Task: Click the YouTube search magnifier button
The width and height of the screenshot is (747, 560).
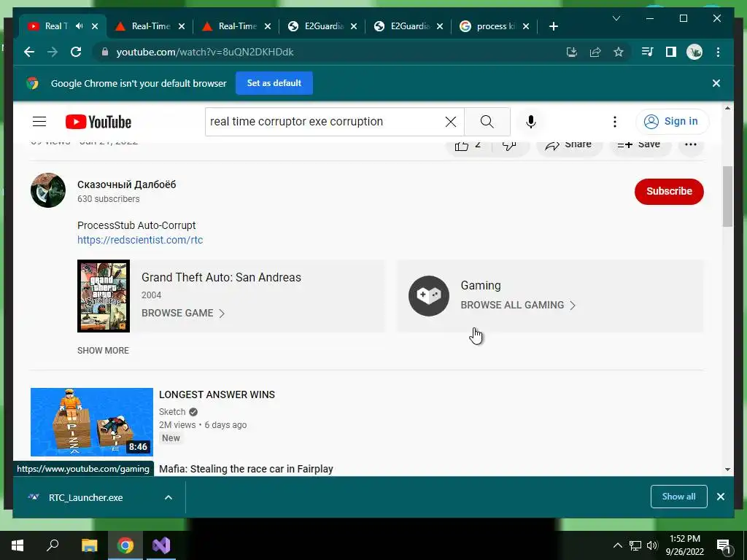Action: tap(487, 122)
